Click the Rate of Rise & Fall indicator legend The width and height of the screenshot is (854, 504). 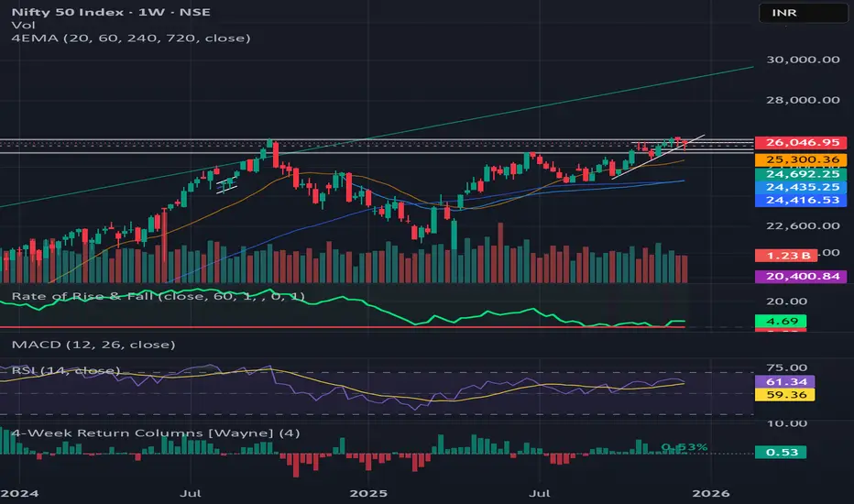click(158, 296)
